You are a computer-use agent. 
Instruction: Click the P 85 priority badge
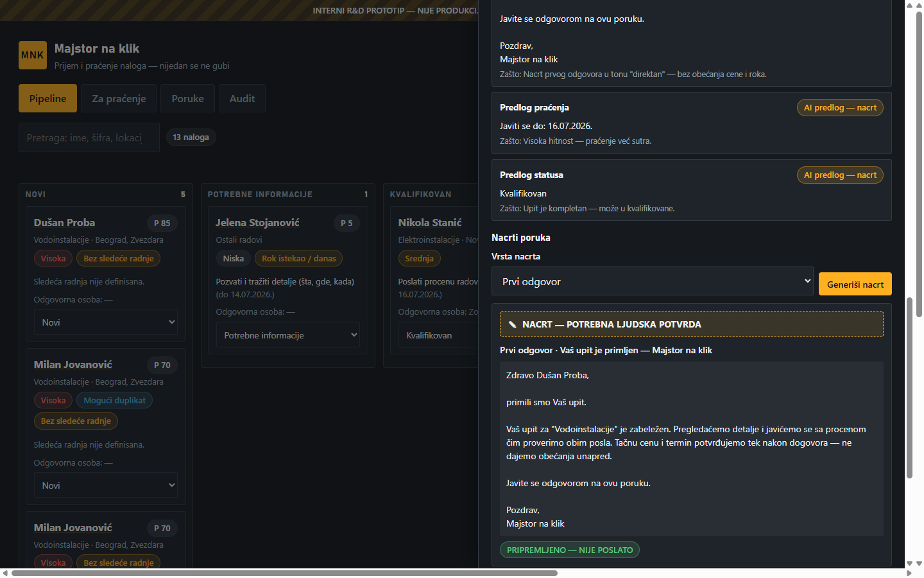(162, 223)
